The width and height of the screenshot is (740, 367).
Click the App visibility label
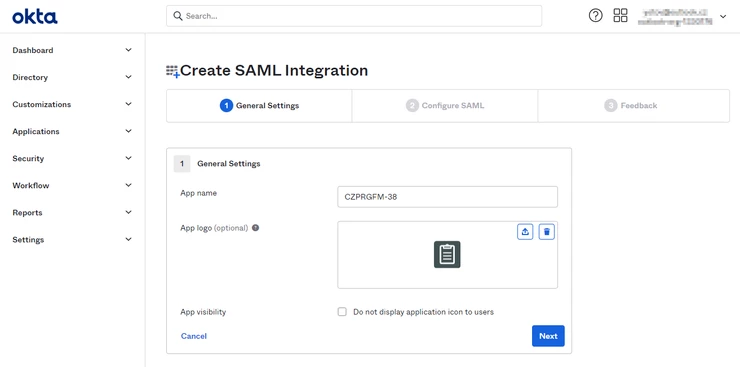pyautogui.click(x=203, y=312)
